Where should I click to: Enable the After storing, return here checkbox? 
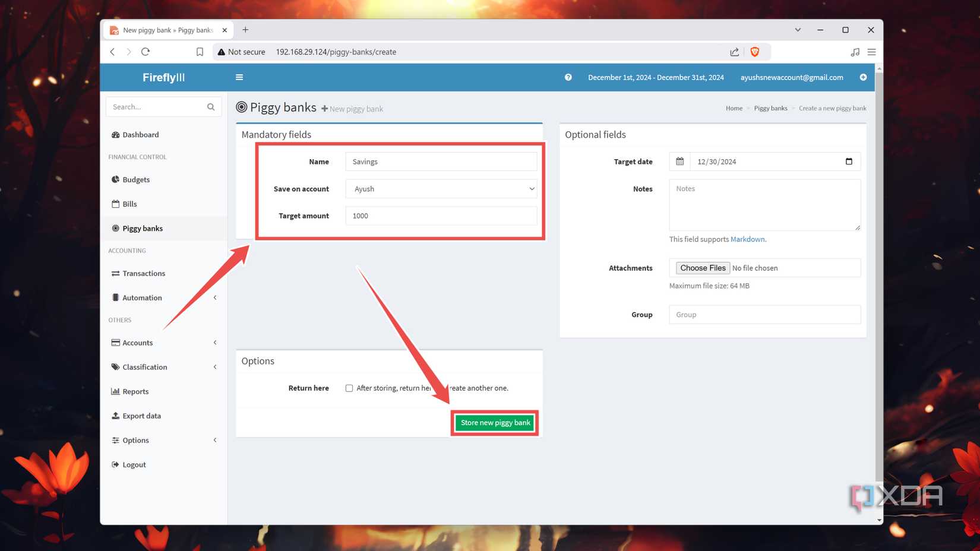[x=349, y=388]
